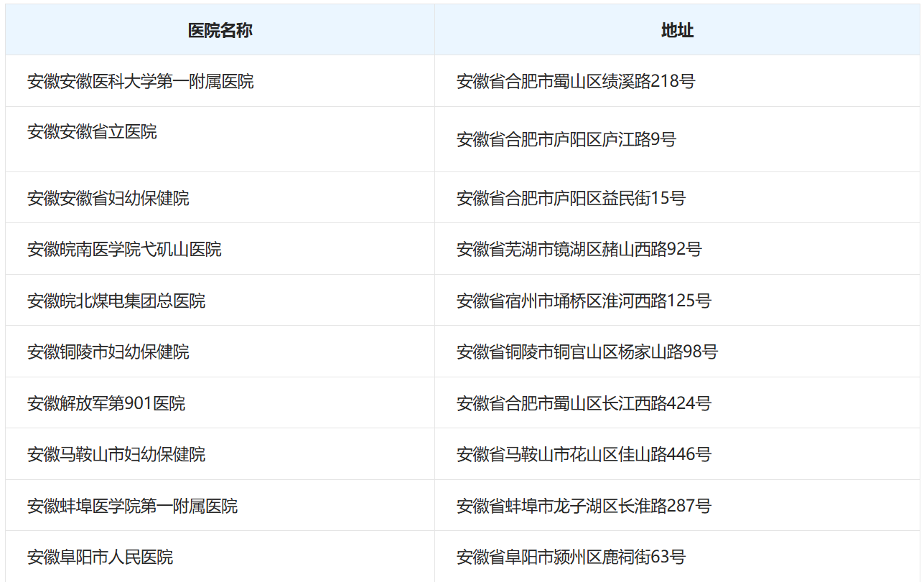This screenshot has width=924, height=584.
Task: Select address 安徽省宿州市埇桥区淮河西路125号
Action: 584,301
